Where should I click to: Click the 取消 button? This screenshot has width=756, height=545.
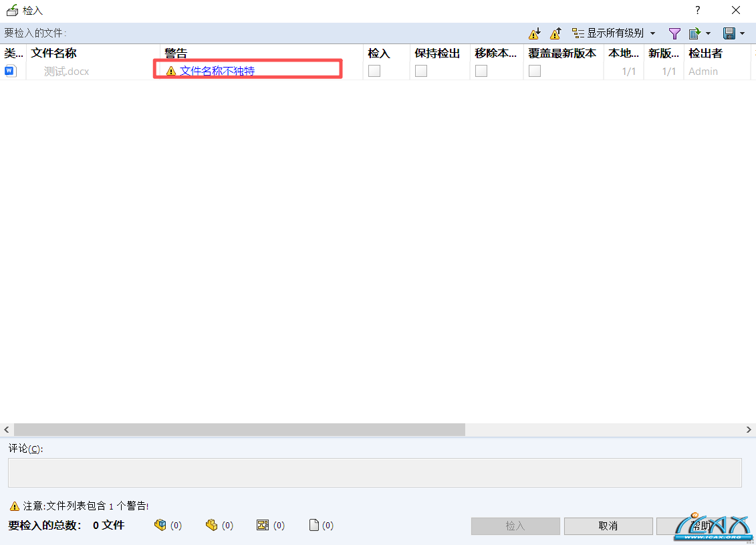(x=608, y=526)
